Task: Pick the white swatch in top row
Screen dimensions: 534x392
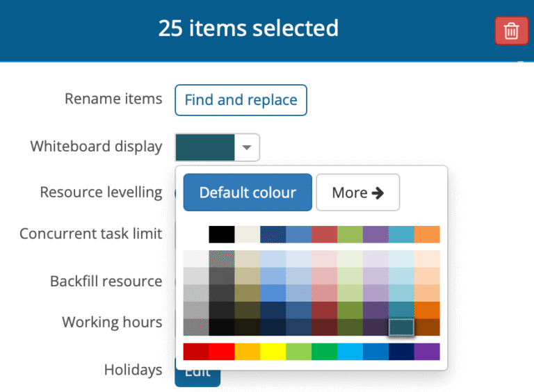Action: (x=196, y=235)
